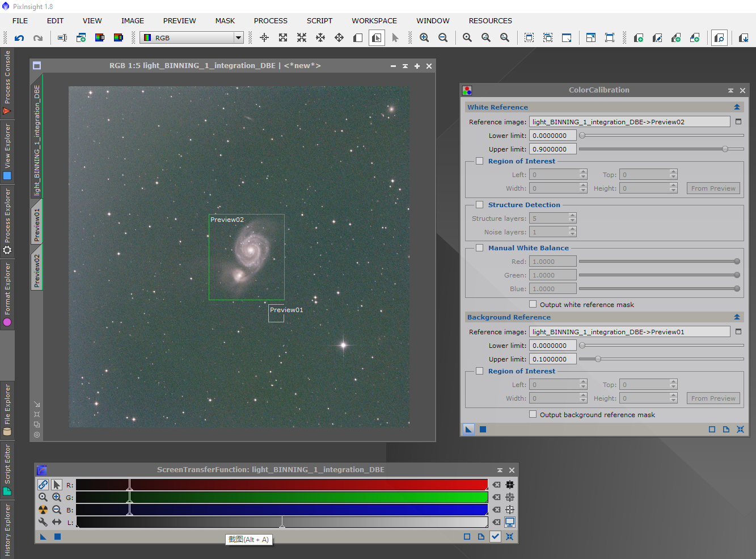The width and height of the screenshot is (756, 559).
Task: Check Output background reference mask
Action: click(533, 414)
